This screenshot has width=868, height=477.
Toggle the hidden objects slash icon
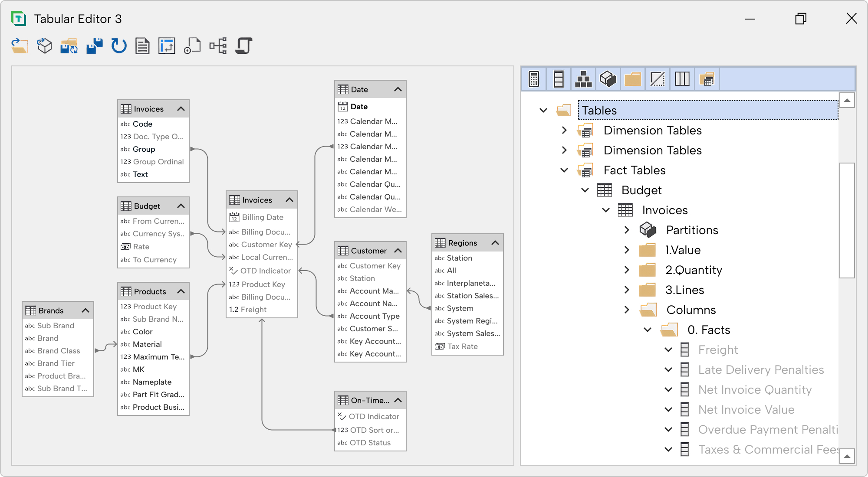[x=658, y=79]
